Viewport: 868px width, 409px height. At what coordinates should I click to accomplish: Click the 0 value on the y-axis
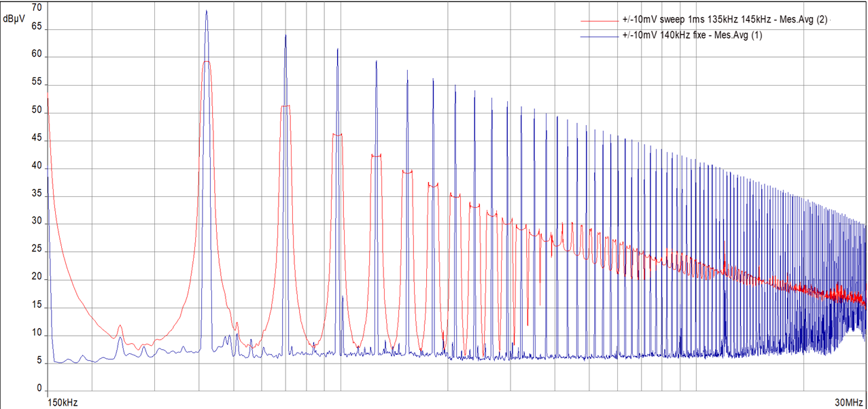coord(39,389)
